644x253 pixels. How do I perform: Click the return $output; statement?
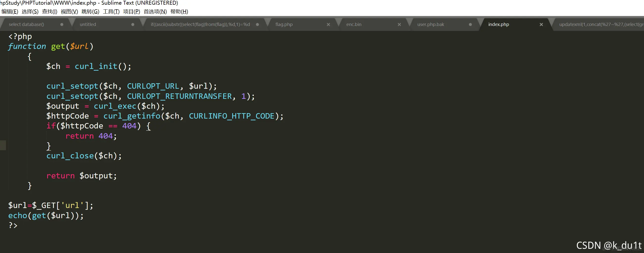[x=82, y=176]
